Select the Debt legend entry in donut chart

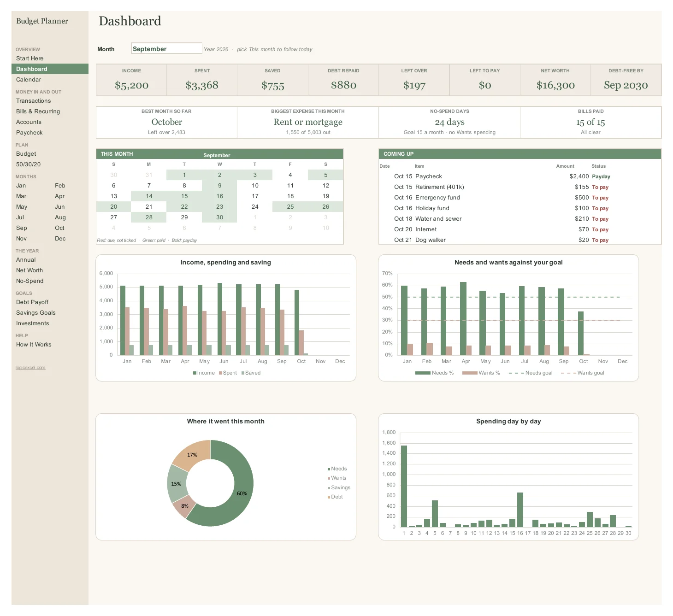(x=335, y=497)
